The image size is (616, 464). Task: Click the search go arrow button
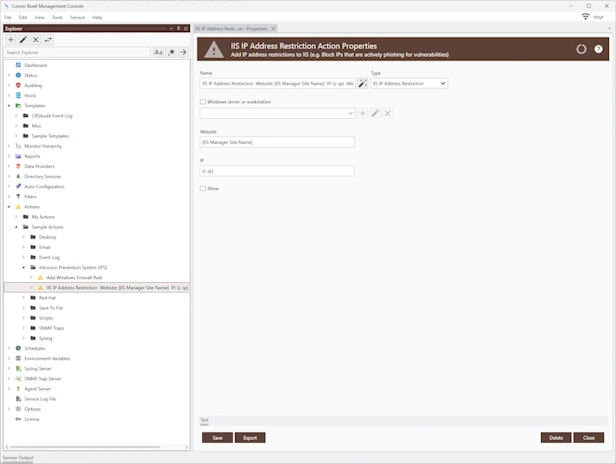click(183, 52)
